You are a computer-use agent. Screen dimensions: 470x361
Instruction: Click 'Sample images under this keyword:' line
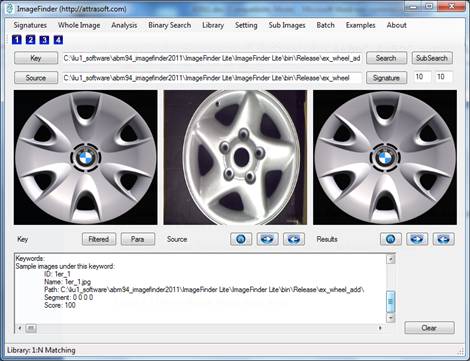point(65,266)
